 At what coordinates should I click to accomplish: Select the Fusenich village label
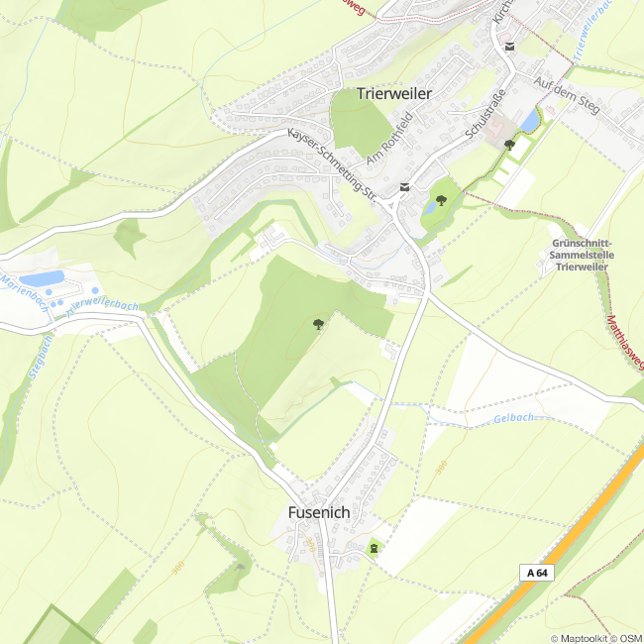[319, 512]
